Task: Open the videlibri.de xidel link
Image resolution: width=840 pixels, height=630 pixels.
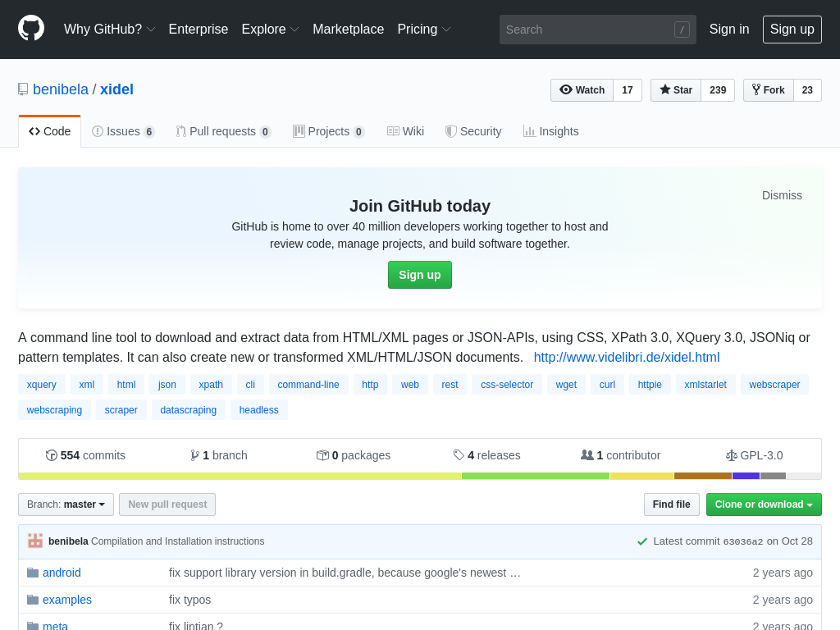Action: 626,357
